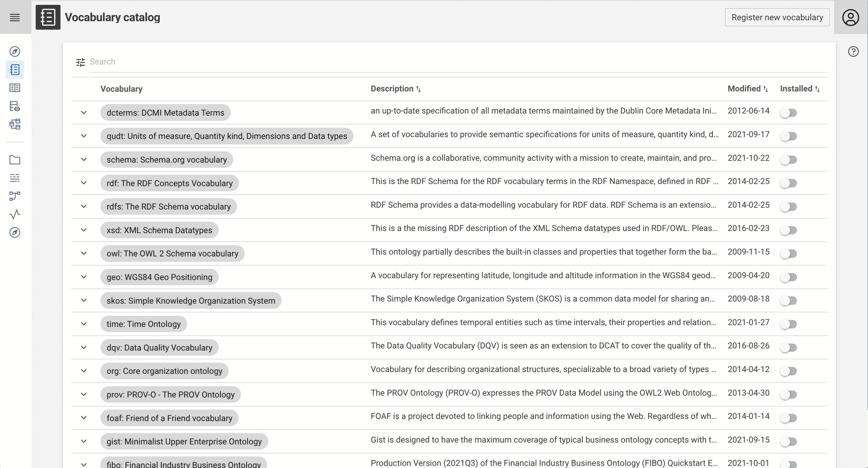Open the data source preview icon
The height and width of the screenshot is (468, 868).
point(15,106)
